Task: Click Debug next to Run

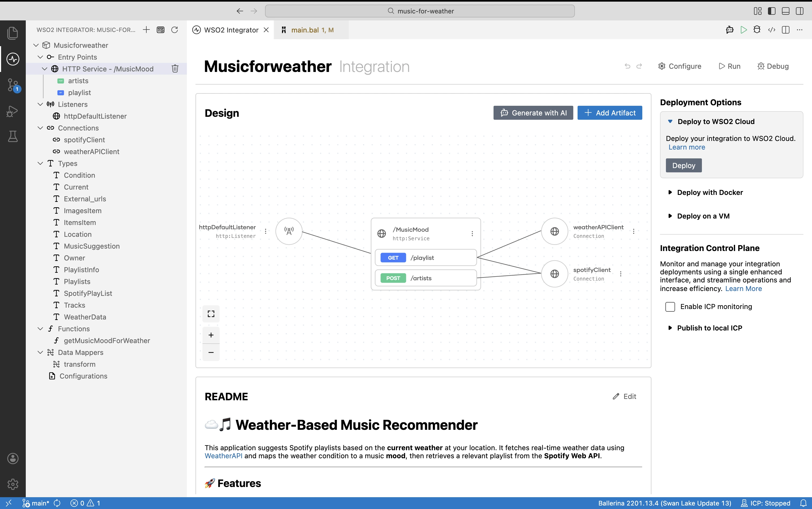Action: click(x=773, y=66)
